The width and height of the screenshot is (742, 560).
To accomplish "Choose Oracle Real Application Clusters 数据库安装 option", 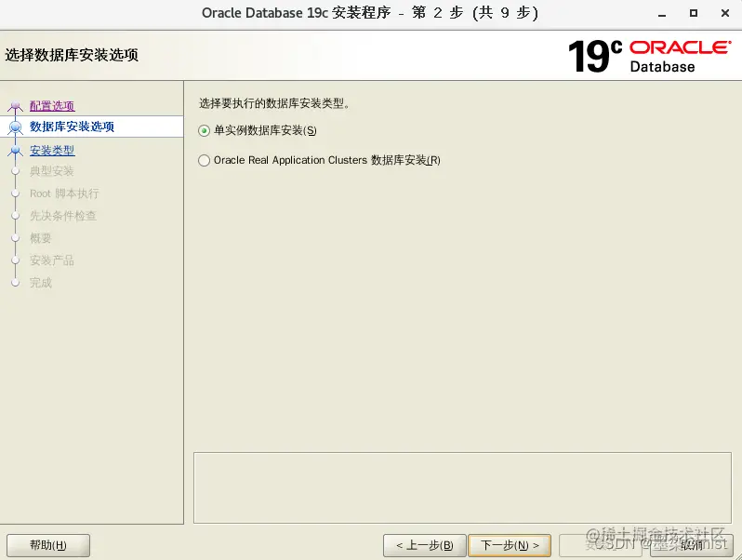I will pos(204,161).
